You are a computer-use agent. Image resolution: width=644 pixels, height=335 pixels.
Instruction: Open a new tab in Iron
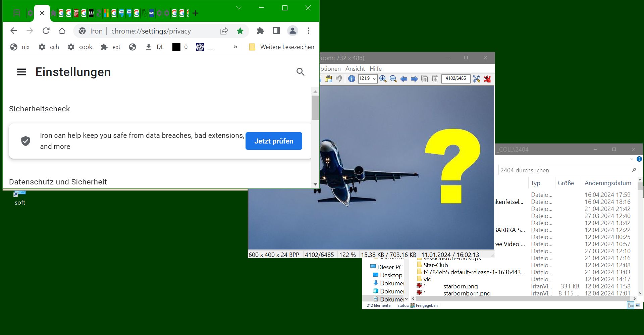point(196,13)
